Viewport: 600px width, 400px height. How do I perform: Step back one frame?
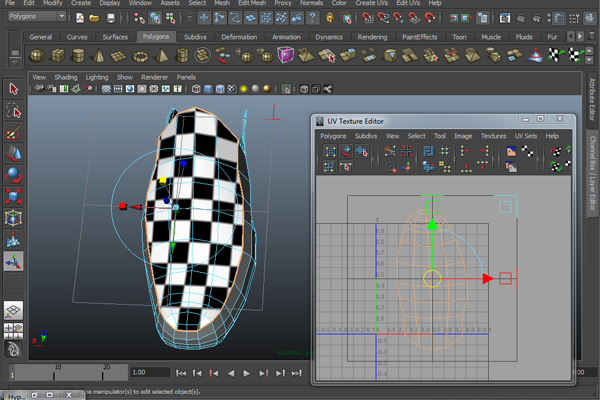pyautogui.click(x=197, y=373)
